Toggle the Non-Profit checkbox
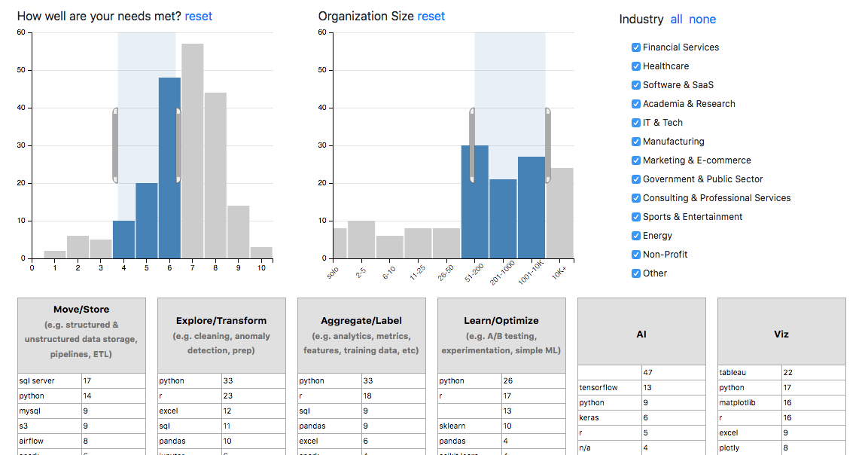The image size is (868, 455). (x=636, y=255)
